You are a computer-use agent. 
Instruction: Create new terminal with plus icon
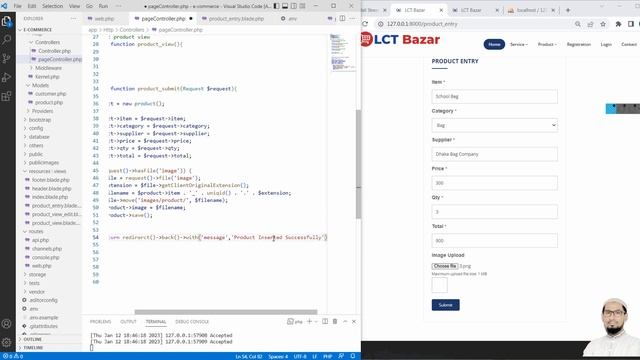[x=309, y=322]
